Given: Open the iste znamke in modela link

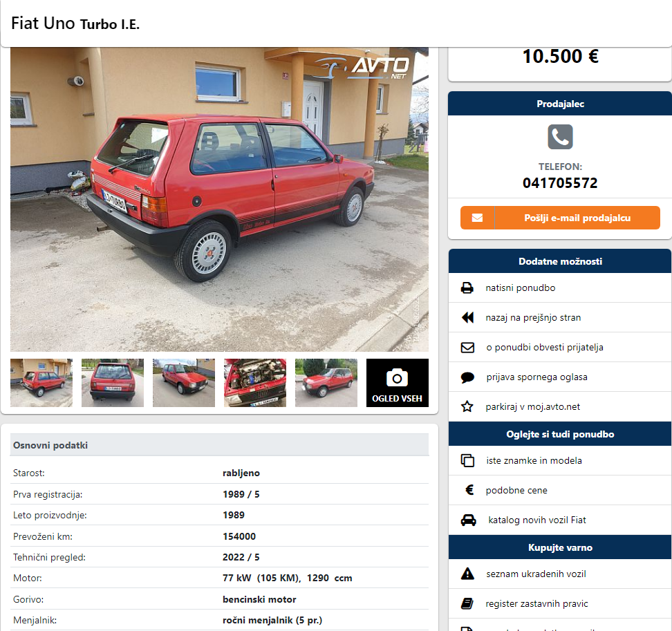Looking at the screenshot, I should 534,460.
